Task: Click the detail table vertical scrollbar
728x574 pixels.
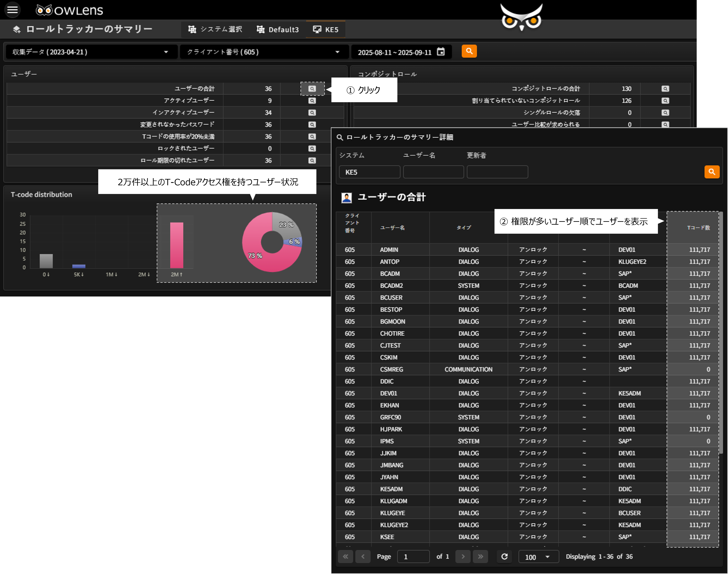Action: (721, 333)
